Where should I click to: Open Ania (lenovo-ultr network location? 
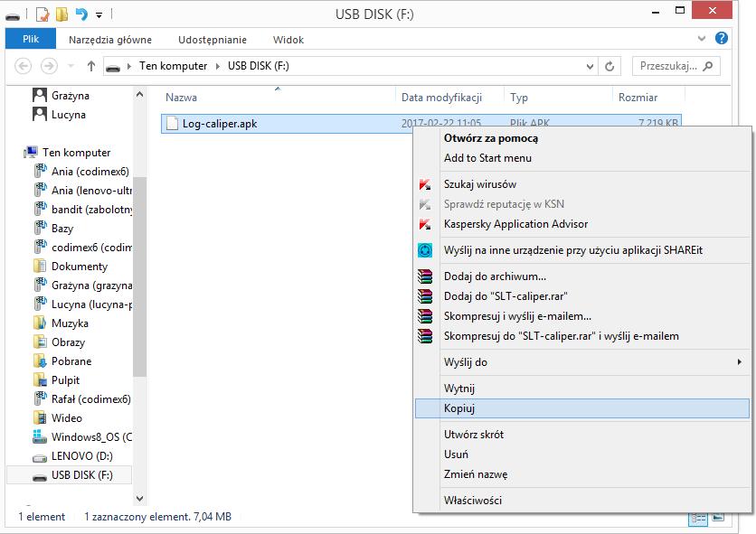click(x=83, y=191)
